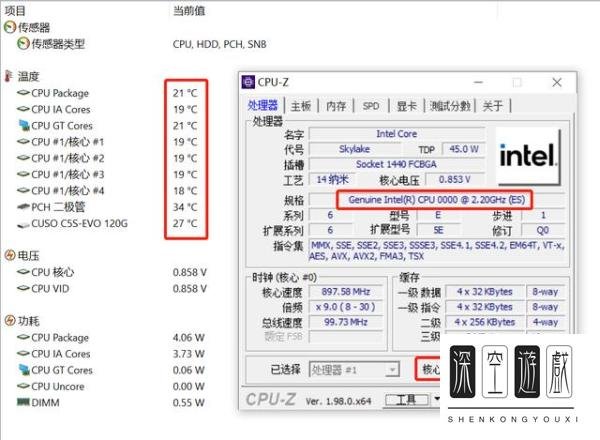Click the chip icon for temperature CPU Package
600x440 pixels.
tap(23, 93)
